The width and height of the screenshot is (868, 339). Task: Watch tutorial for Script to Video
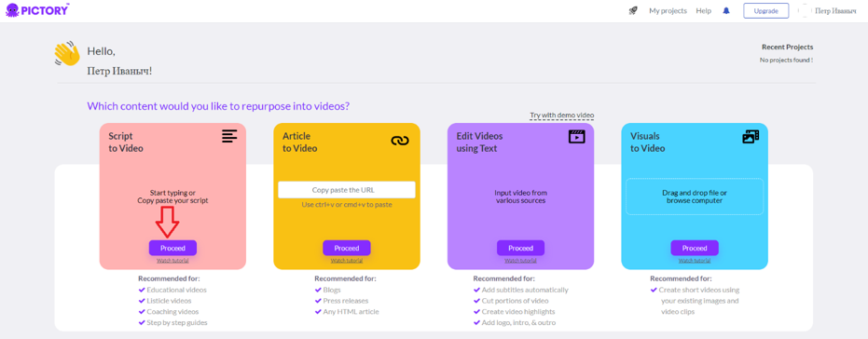tap(172, 261)
